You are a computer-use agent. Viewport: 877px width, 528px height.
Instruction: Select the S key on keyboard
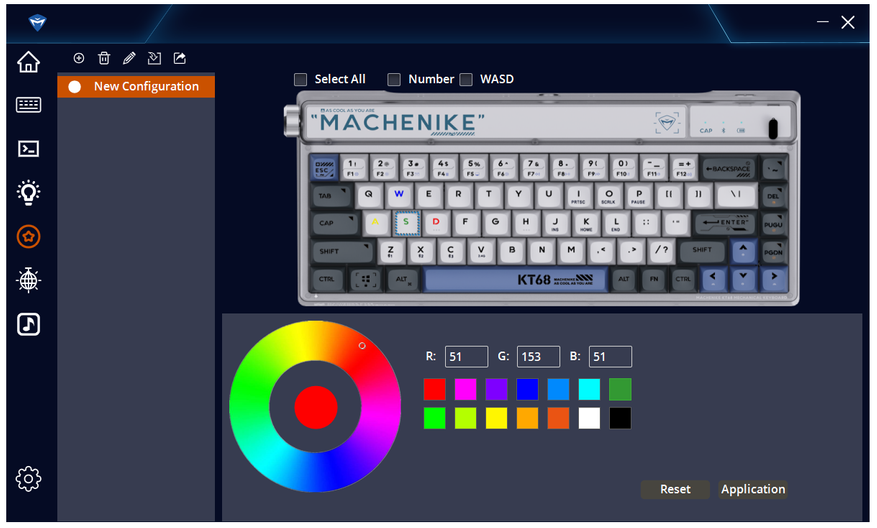(406, 223)
